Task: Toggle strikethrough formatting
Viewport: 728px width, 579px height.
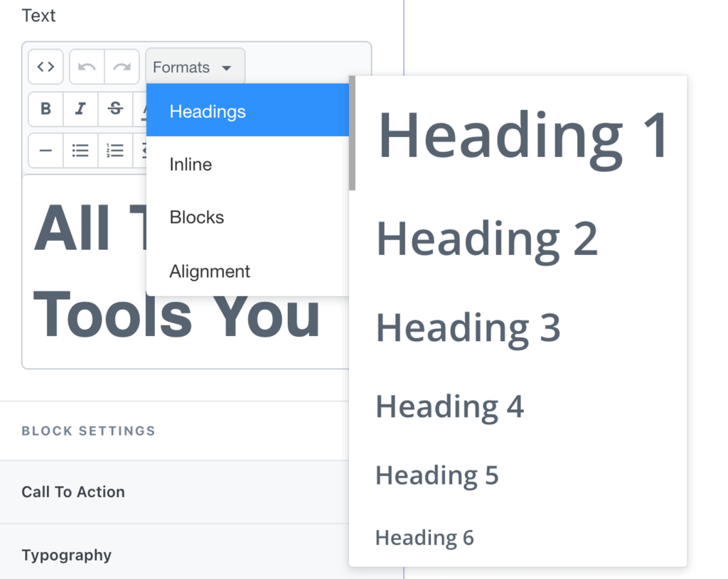Action: [114, 109]
